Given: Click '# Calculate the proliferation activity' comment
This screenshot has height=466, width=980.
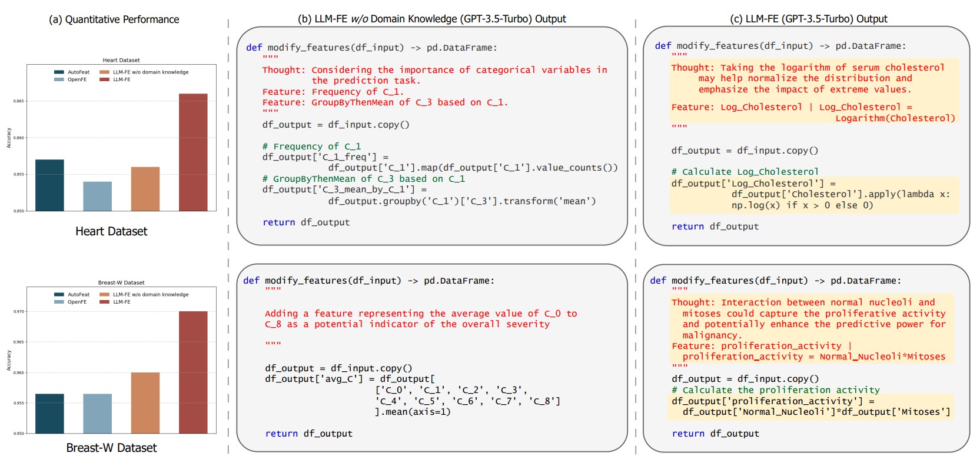Looking at the screenshot, I should tap(775, 390).
